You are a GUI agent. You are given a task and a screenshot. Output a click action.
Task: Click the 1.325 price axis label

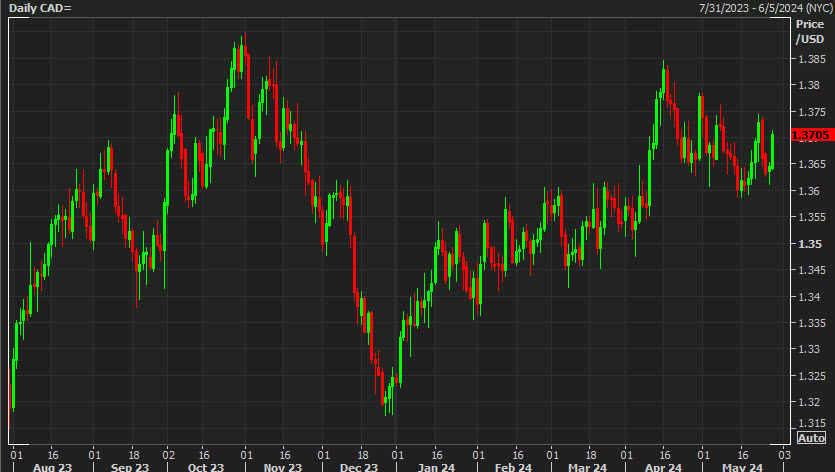pyautogui.click(x=812, y=376)
